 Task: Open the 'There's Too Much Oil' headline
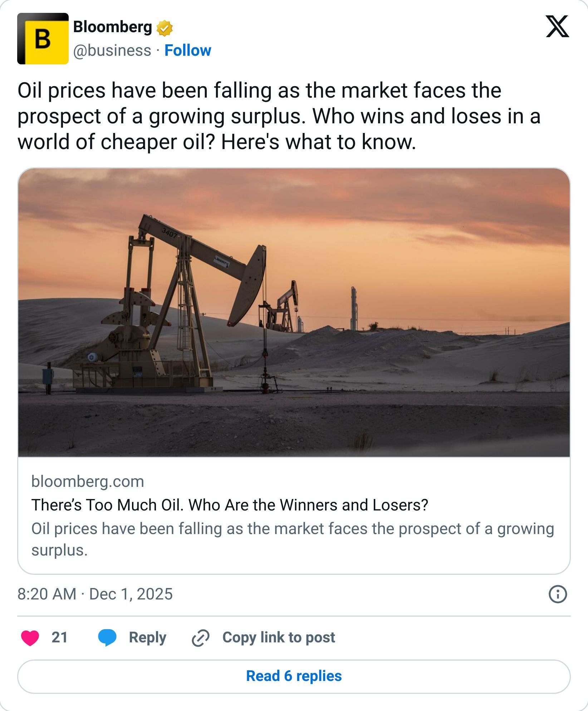230,505
